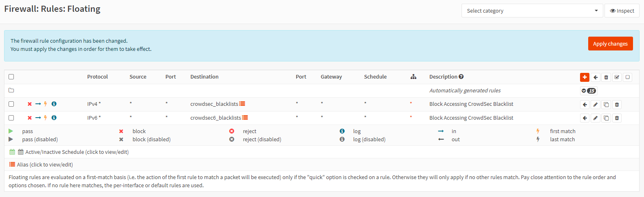Screen dimensions: 644x197
Task: Open the Select category dropdown
Action: coord(532,11)
